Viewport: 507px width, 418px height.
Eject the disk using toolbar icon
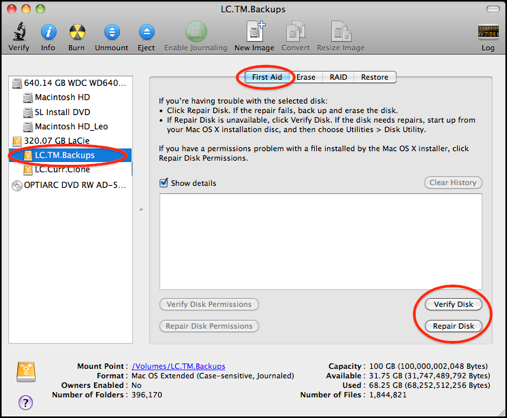tap(147, 32)
